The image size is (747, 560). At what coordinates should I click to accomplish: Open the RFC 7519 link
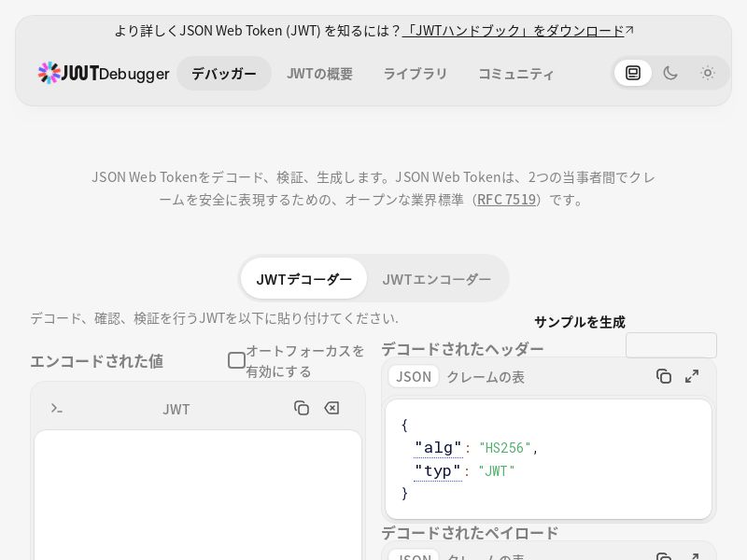(x=506, y=199)
